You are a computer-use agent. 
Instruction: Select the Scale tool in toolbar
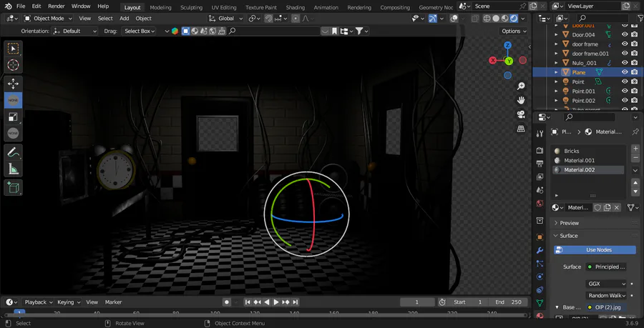click(x=13, y=116)
